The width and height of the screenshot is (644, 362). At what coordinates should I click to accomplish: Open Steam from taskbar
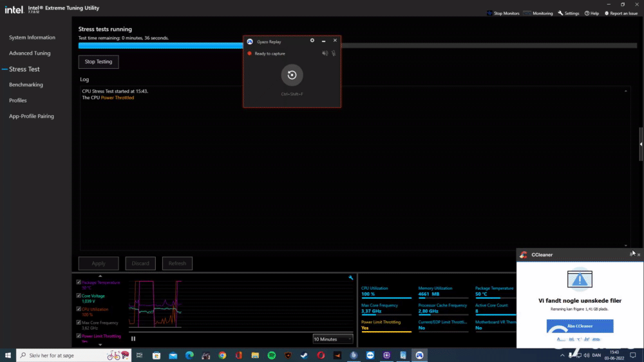pos(305,355)
